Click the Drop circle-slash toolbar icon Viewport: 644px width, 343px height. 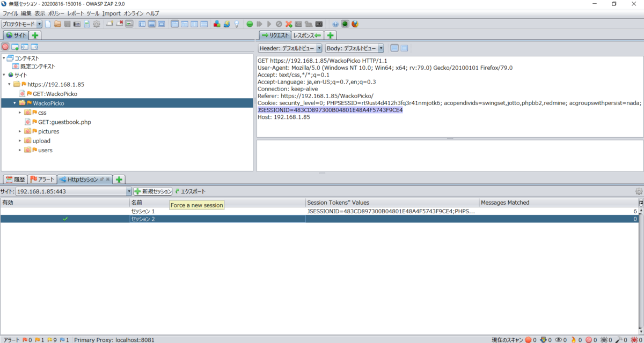point(279,24)
